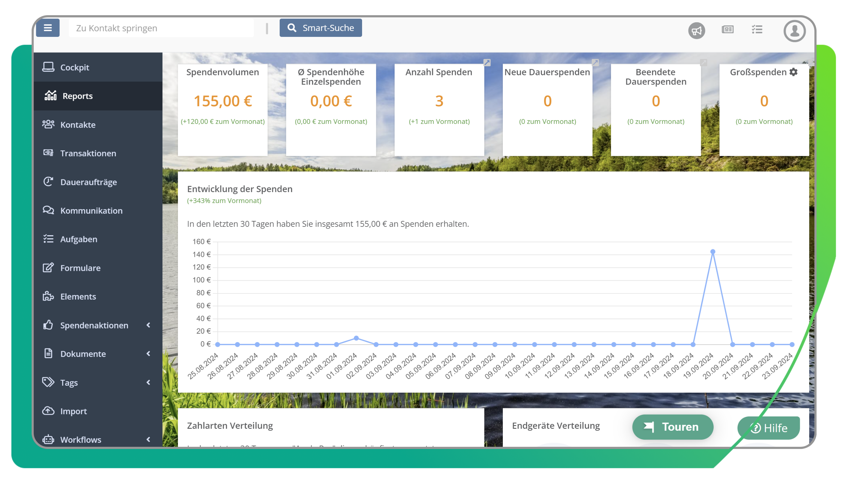Open Transaktionen in sidebar menu
Image resolution: width=868 pixels, height=488 pixels.
88,153
